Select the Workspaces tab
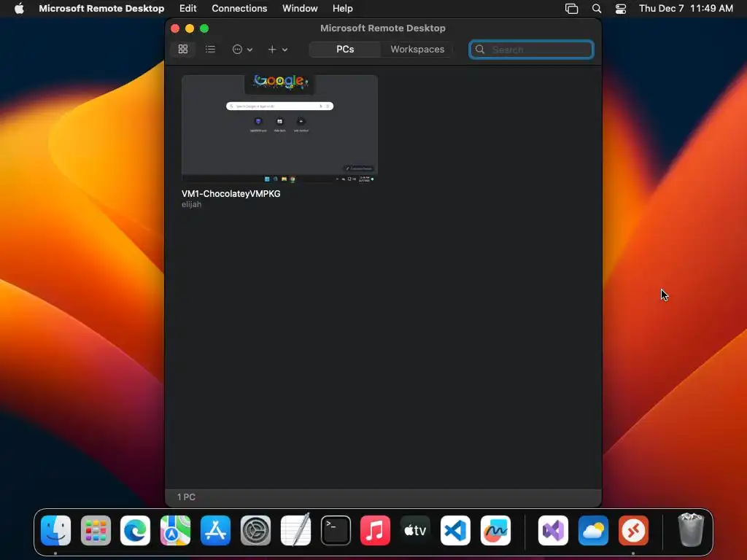 tap(417, 49)
